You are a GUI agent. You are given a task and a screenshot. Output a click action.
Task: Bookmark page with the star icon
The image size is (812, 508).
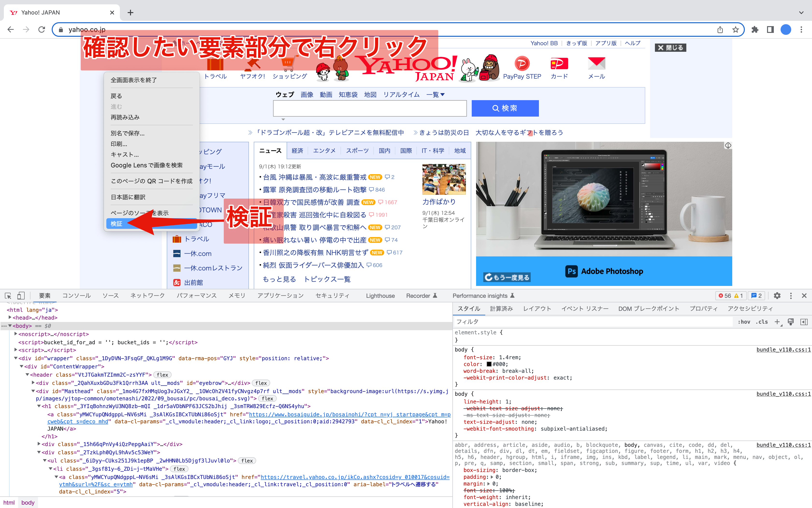735,30
